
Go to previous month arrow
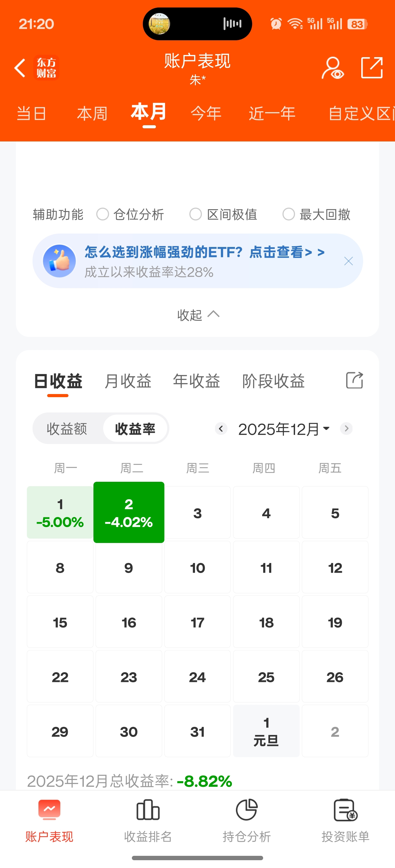[221, 429]
